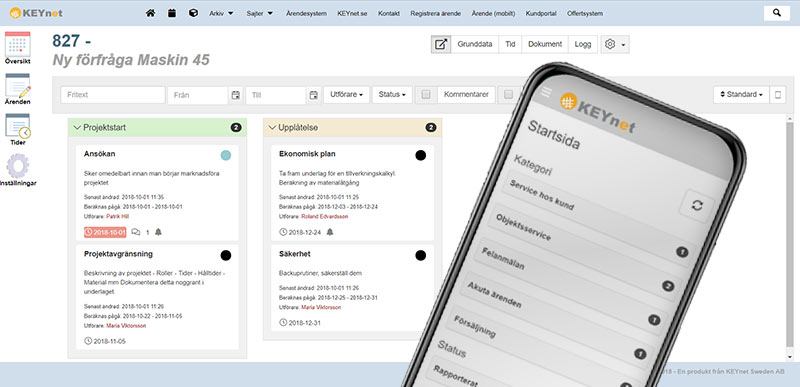Click the refresh icon on phone screen
The width and height of the screenshot is (800, 387).
697,205
